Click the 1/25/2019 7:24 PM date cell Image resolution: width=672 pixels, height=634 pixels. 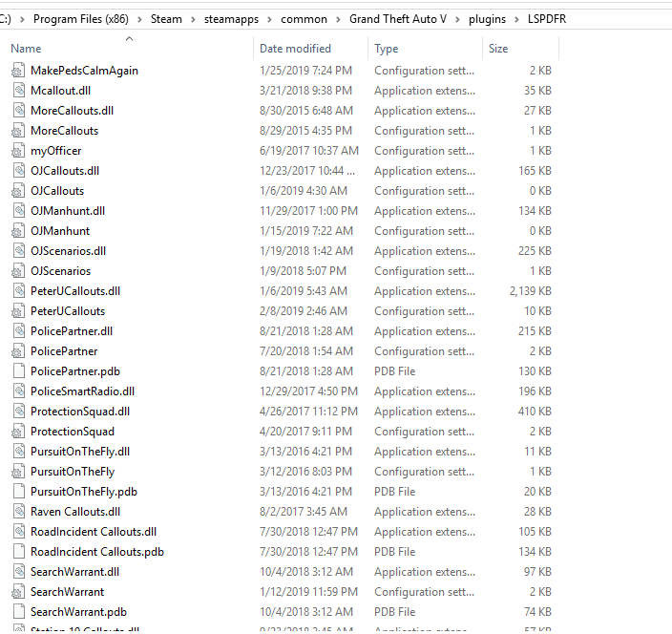(x=306, y=71)
